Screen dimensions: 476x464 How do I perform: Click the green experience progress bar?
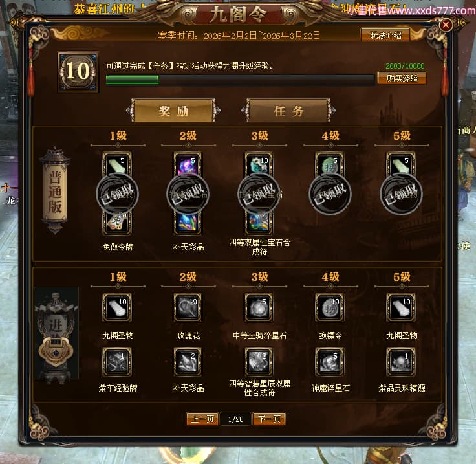240,80
